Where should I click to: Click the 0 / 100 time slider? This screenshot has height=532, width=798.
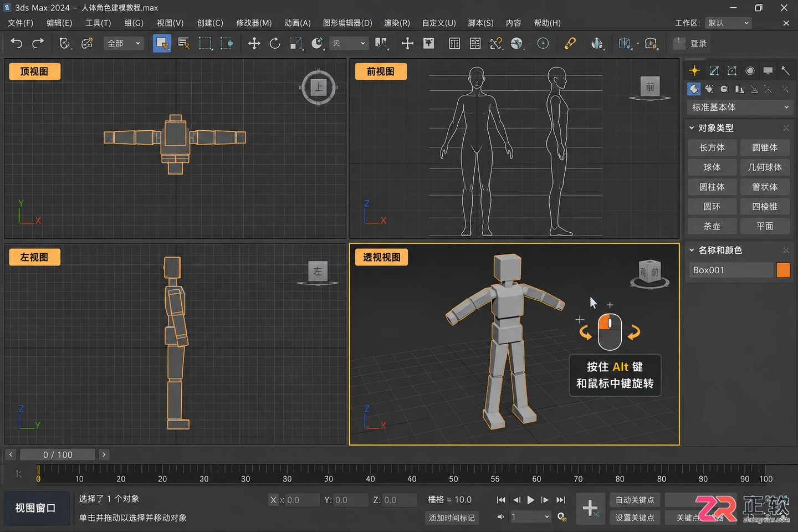click(x=58, y=454)
